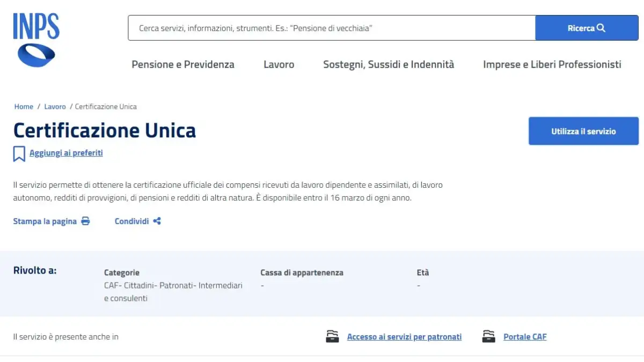This screenshot has width=644, height=362.
Task: Click the drawer icon before Accesso ai servizi per patronati
Action: (x=333, y=337)
